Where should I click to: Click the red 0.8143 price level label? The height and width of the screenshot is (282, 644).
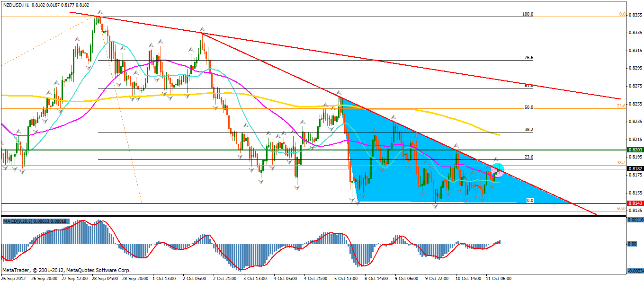(635, 203)
